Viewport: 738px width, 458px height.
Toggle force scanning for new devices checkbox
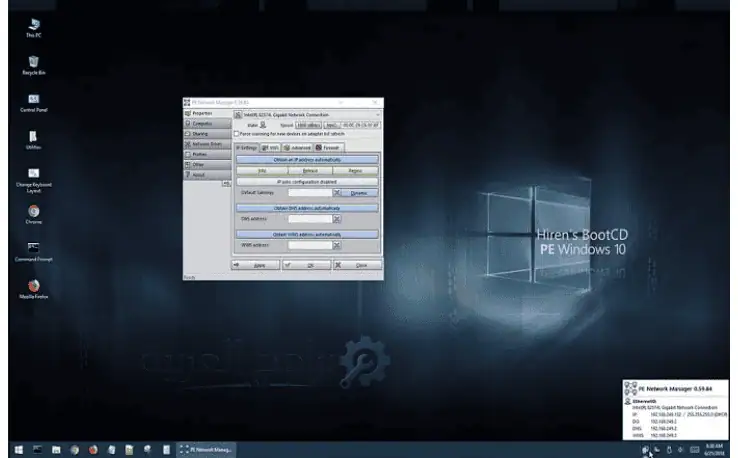(237, 134)
